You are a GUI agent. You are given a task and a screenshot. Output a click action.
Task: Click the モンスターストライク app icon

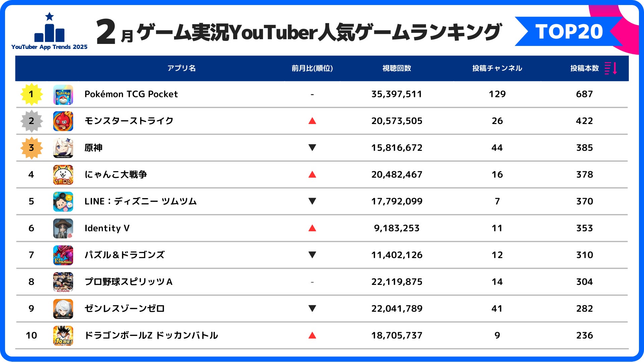[63, 121]
